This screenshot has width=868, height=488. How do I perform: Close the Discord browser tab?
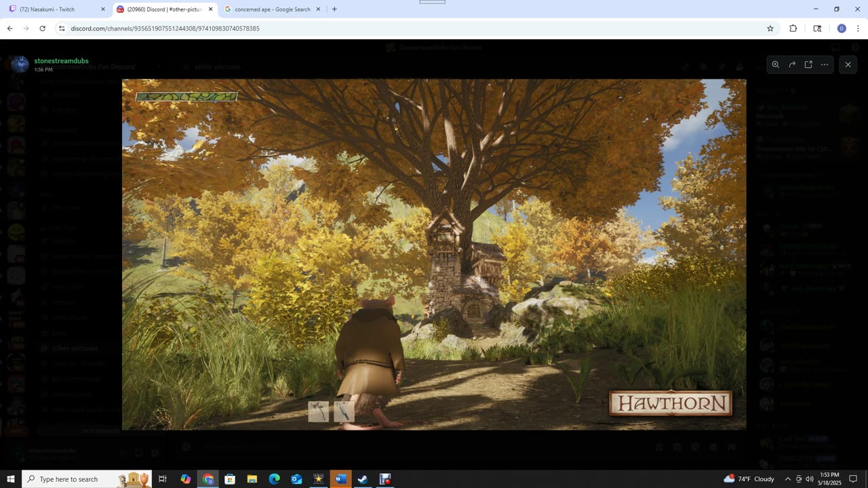(210, 9)
